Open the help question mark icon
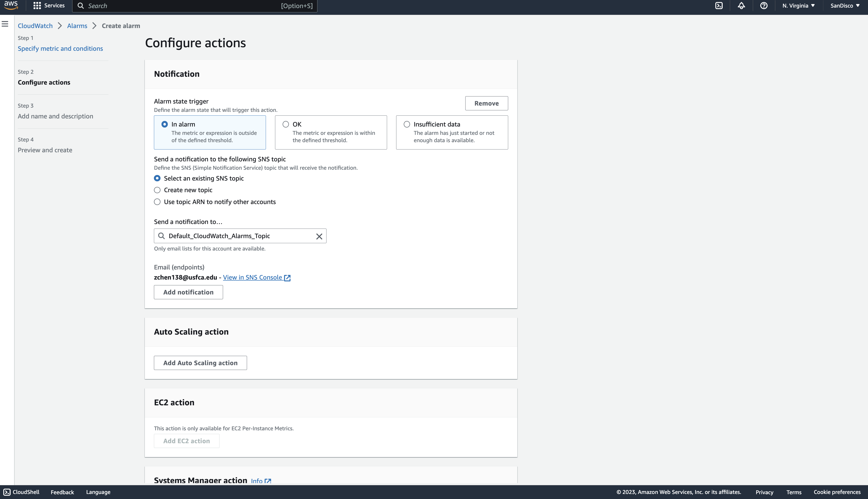 [x=764, y=6]
